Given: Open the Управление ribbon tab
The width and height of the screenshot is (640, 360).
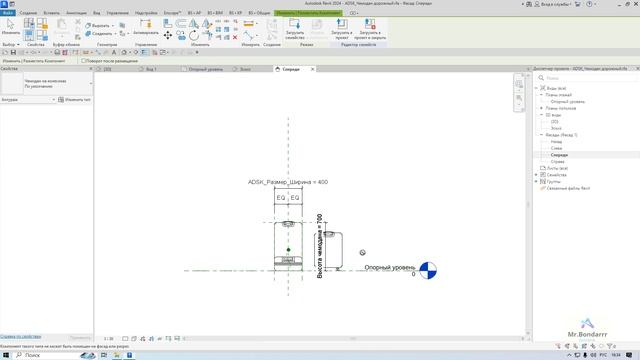Looking at the screenshot, I should 118,13.
